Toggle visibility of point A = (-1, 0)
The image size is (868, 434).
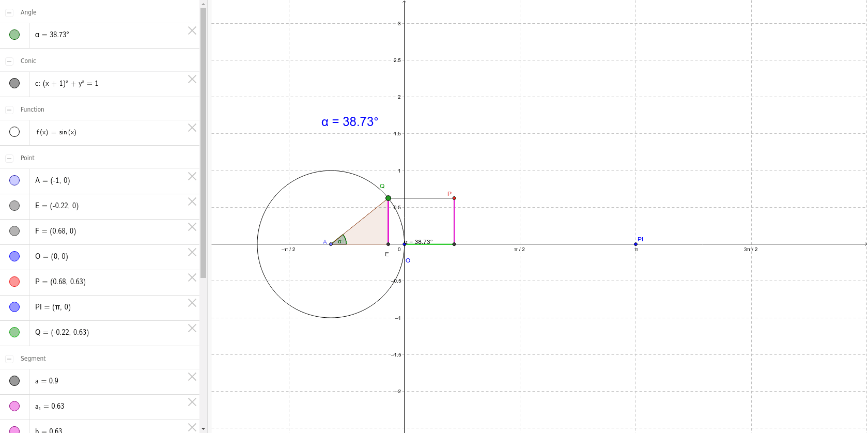click(x=14, y=180)
